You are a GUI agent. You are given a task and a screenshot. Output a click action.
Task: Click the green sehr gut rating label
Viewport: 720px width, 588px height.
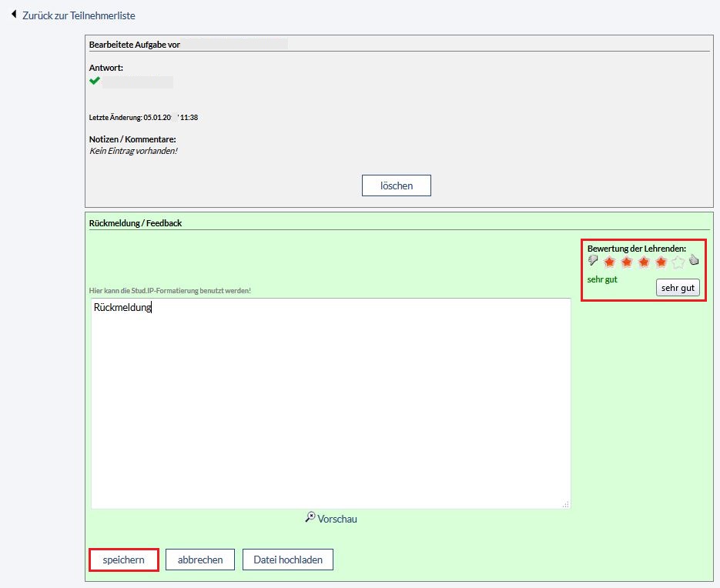pyautogui.click(x=602, y=279)
